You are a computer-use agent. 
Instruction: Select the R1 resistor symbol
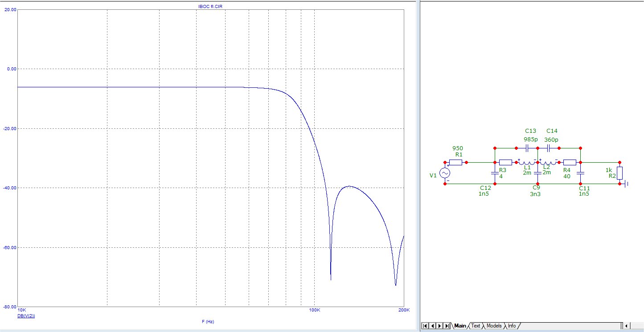click(456, 162)
